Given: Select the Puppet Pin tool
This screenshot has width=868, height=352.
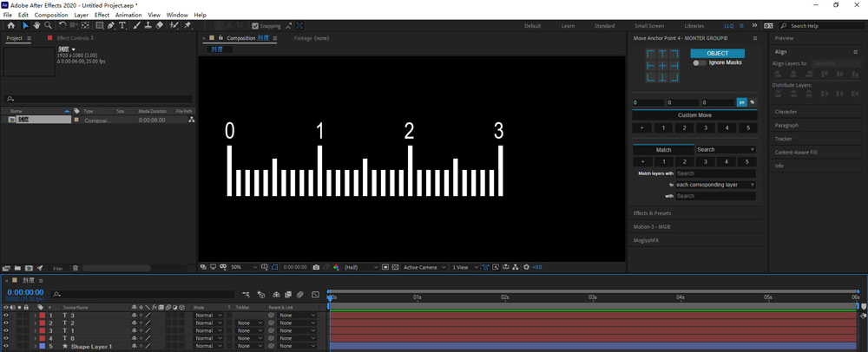Looking at the screenshot, I should click(x=187, y=26).
